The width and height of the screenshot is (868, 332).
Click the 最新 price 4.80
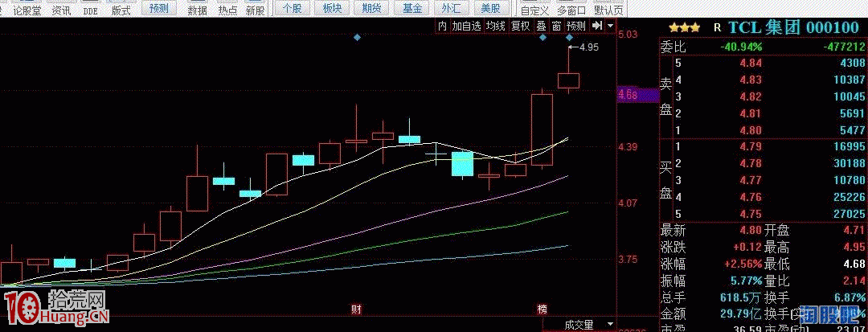pyautogui.click(x=751, y=230)
